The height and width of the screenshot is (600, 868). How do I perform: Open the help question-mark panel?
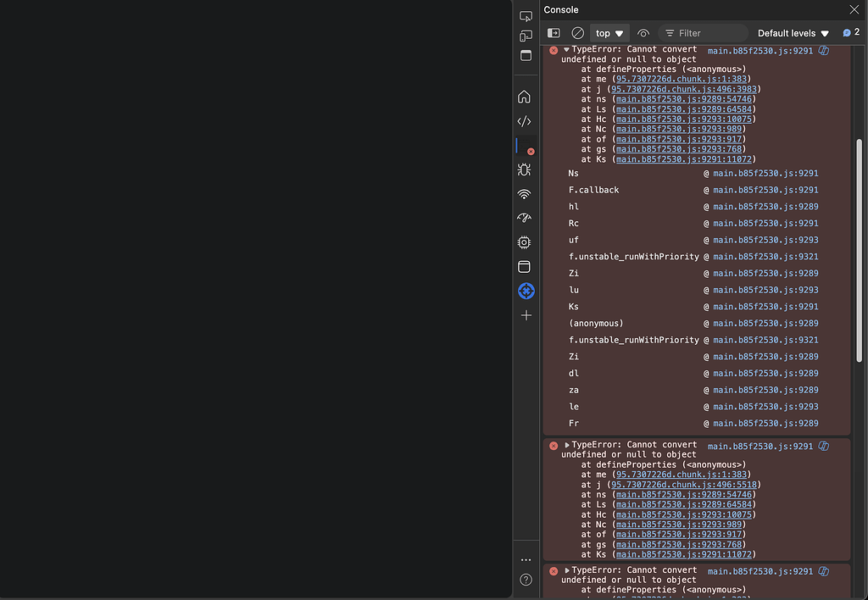[526, 580]
